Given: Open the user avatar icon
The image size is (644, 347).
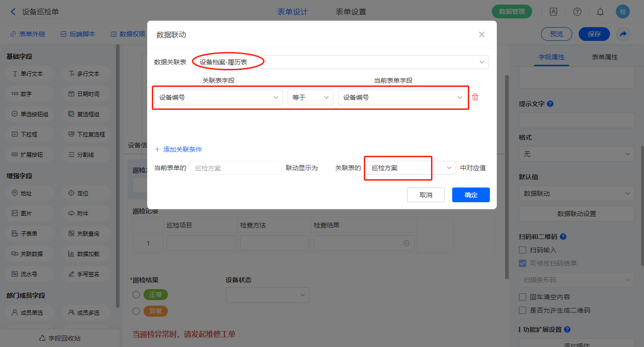Looking at the screenshot, I should click(623, 12).
